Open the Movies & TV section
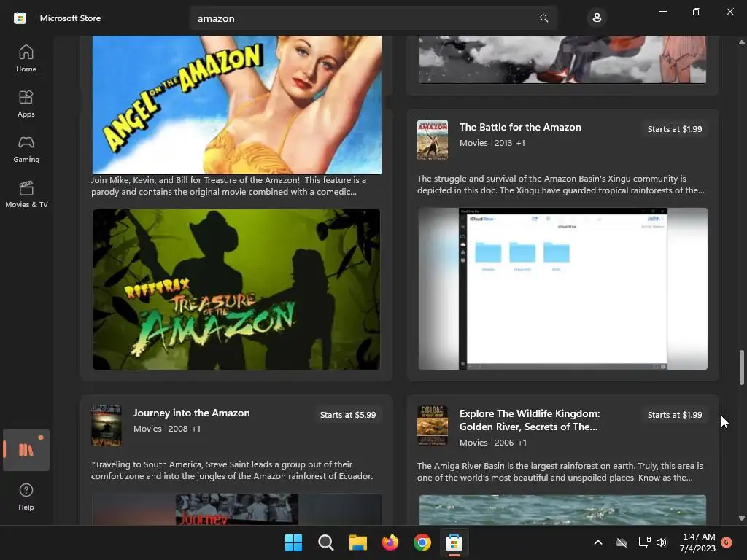 [26, 194]
